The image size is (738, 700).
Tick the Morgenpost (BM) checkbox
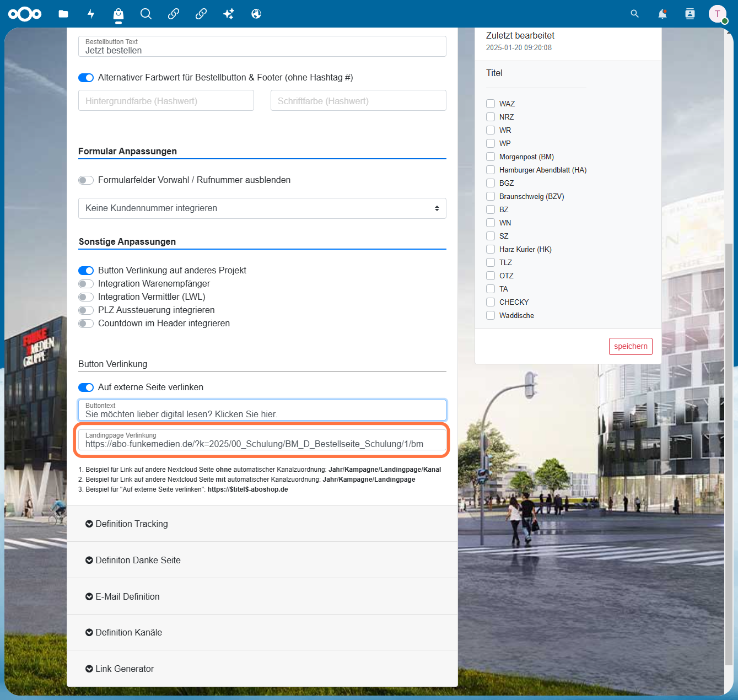tap(491, 157)
